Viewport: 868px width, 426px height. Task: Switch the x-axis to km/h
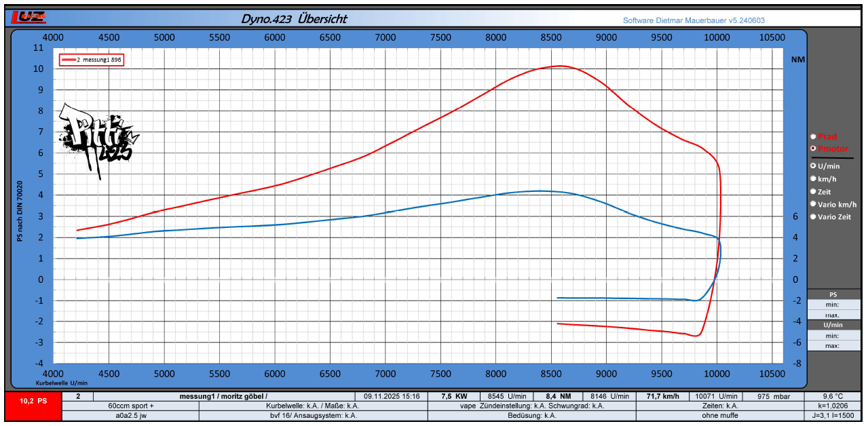pos(814,178)
